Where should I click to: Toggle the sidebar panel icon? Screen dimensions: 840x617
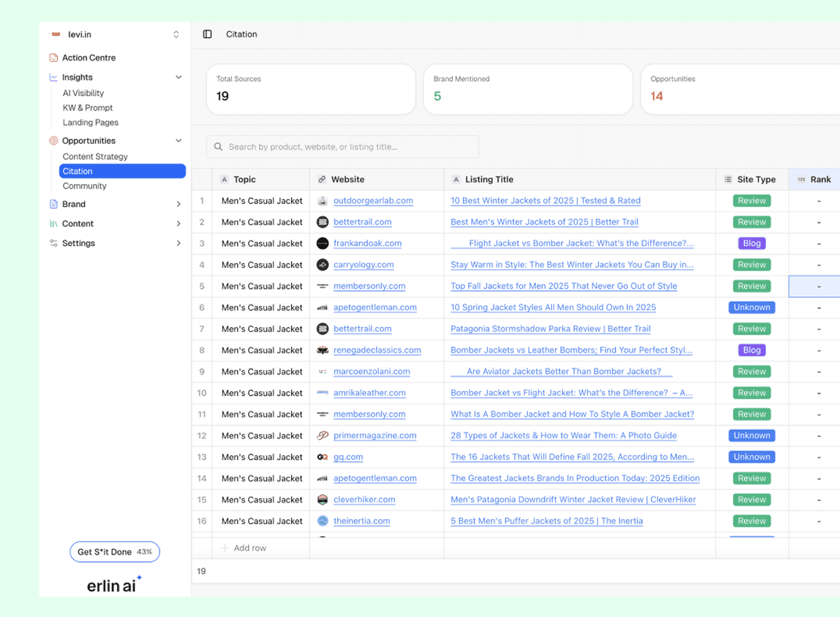[207, 34]
